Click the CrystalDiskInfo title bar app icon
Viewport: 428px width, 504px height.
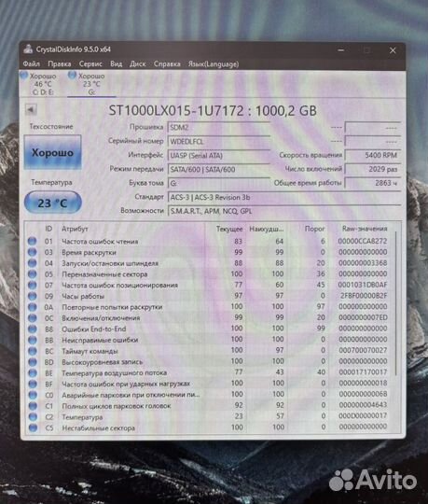click(x=28, y=49)
